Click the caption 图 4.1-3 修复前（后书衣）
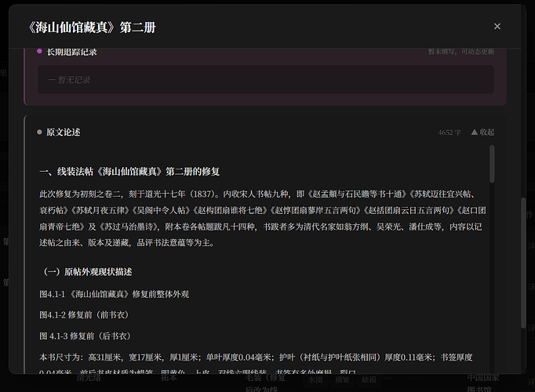535x392 pixels. (x=85, y=336)
